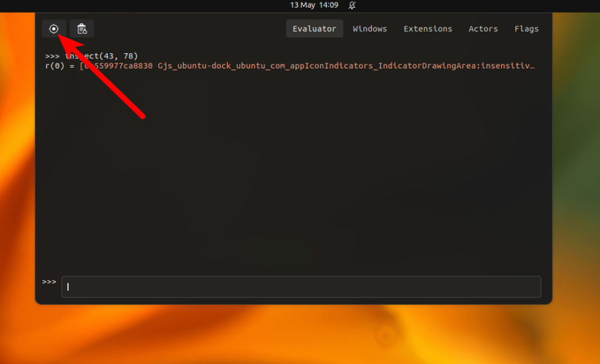Open the clock showing 13 May 14:09
The height and width of the screenshot is (364, 600).
pos(314,5)
